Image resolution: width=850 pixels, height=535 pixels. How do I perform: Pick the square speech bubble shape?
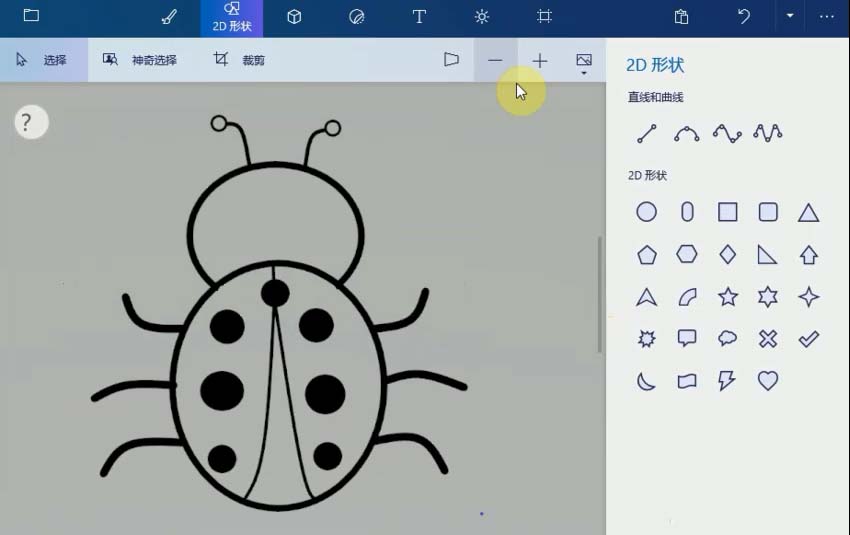(x=687, y=338)
